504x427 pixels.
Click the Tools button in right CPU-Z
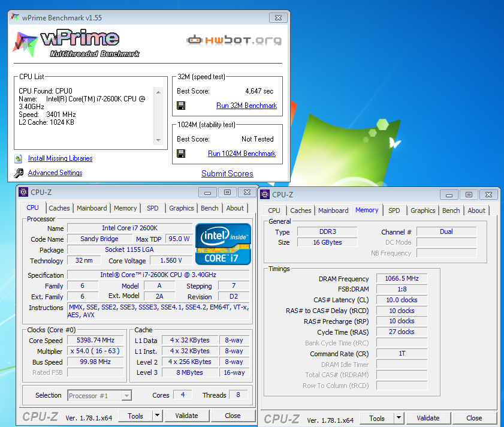click(377, 418)
